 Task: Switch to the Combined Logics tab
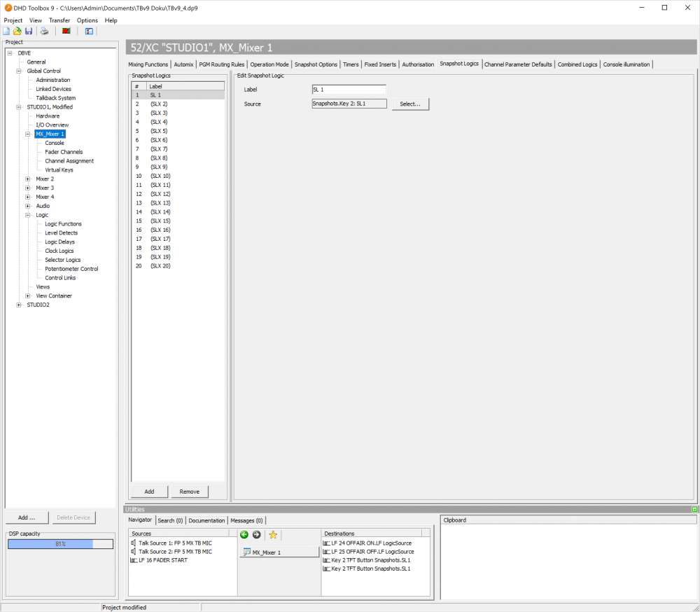point(577,64)
